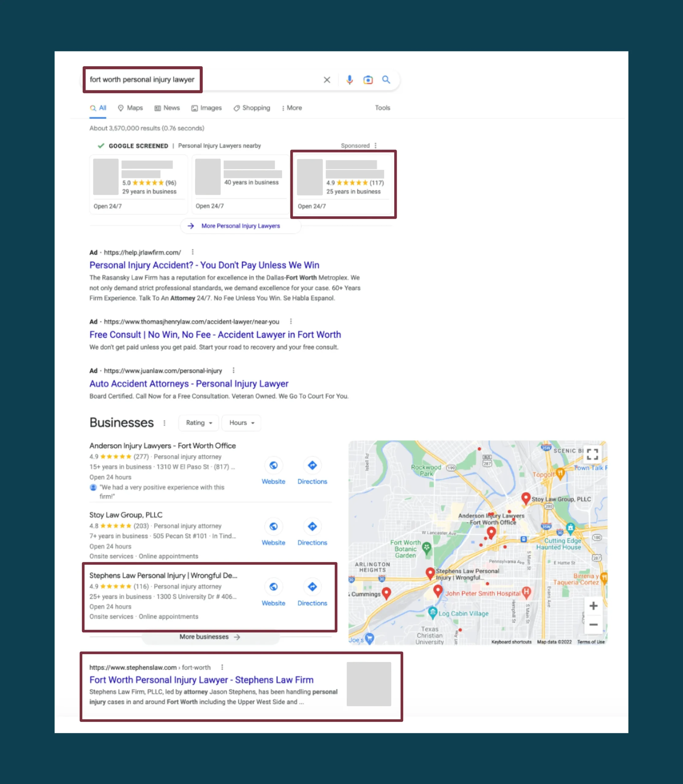Open Businesses section three-dot menu
This screenshot has height=784, width=683.
[164, 423]
